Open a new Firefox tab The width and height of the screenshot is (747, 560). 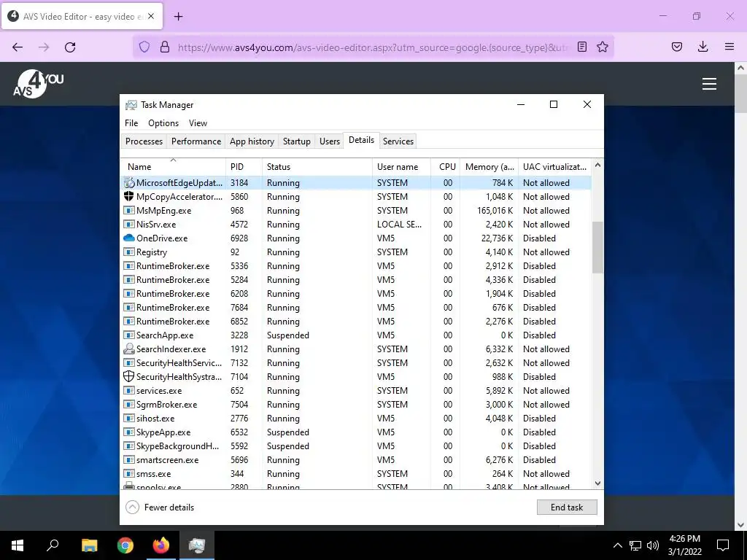coord(178,17)
